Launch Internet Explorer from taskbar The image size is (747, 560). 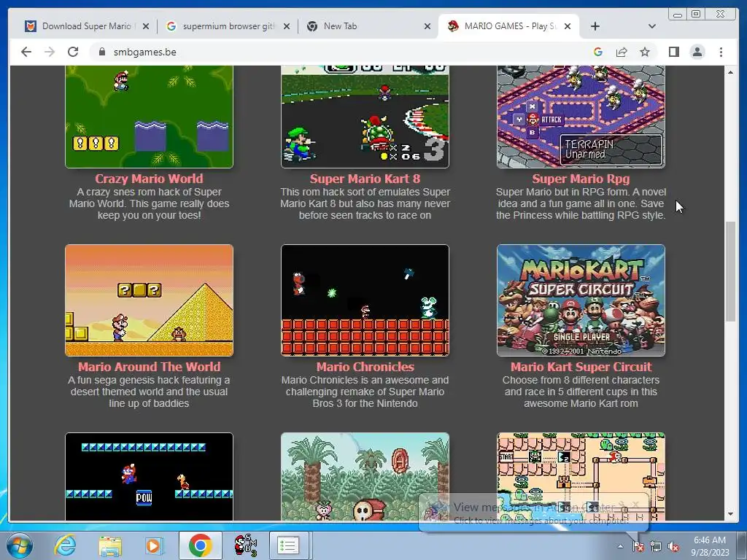[65, 545]
